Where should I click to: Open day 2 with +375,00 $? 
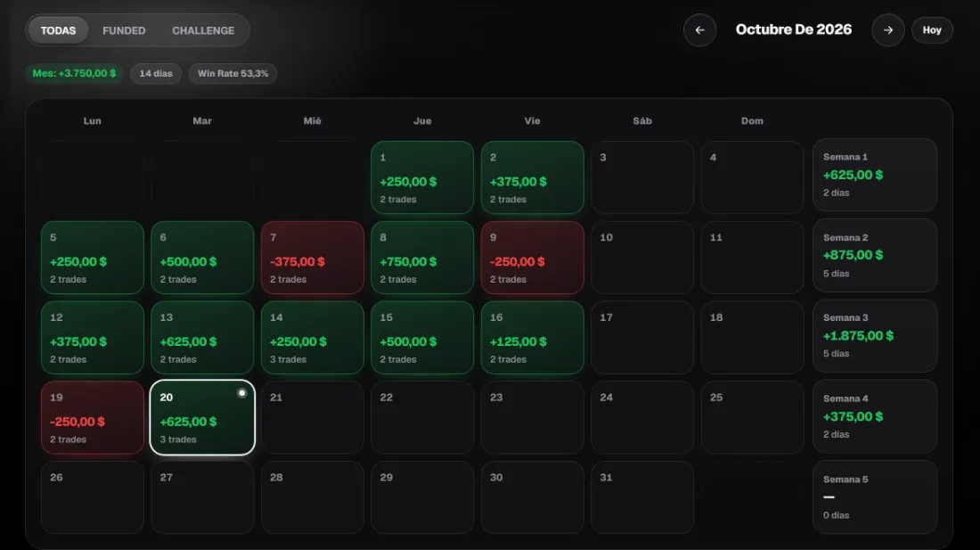click(x=532, y=177)
